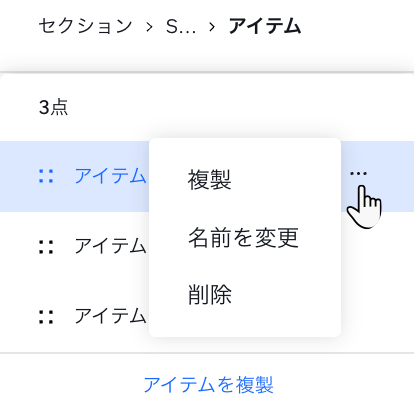Image resolution: width=414 pixels, height=412 pixels.
Task: Click the blank padding inside the popup above 複製
Action: [245, 152]
